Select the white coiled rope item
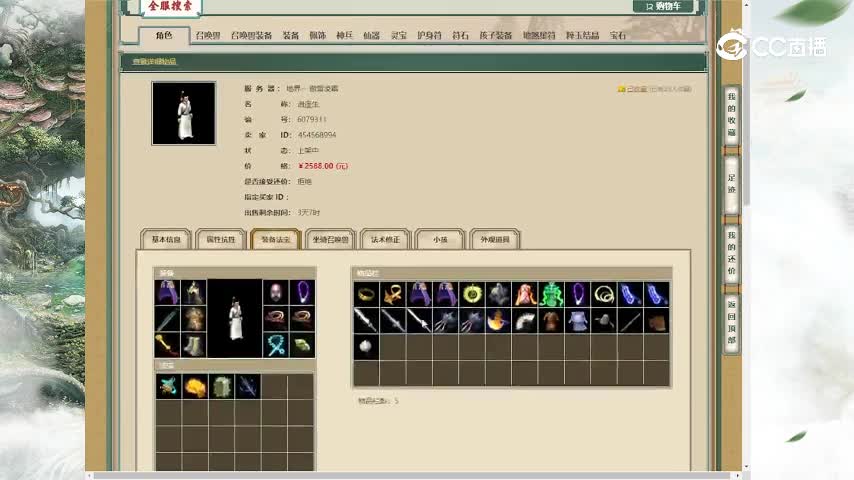Viewport: 854px width, 480px height. click(604, 295)
